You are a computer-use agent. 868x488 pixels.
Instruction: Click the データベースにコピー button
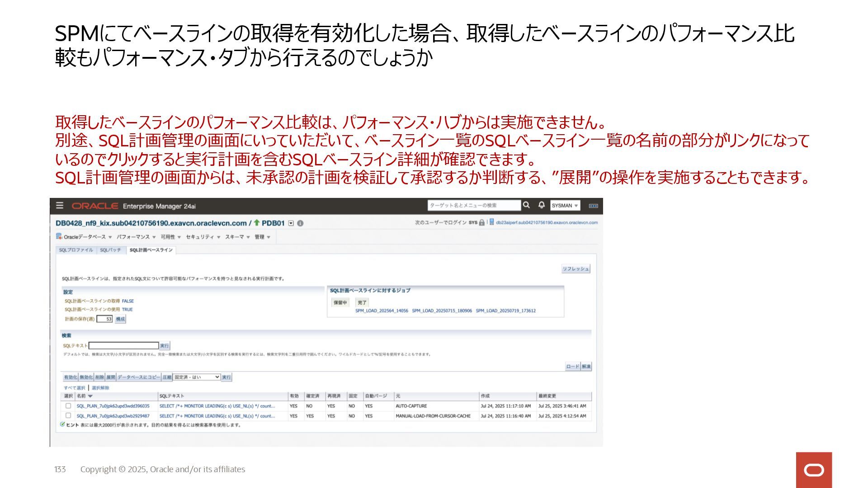tap(139, 377)
